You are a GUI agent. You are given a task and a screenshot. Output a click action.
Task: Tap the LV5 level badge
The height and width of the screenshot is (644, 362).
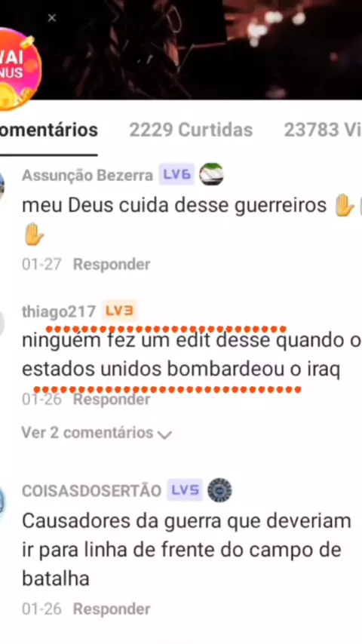(185, 490)
